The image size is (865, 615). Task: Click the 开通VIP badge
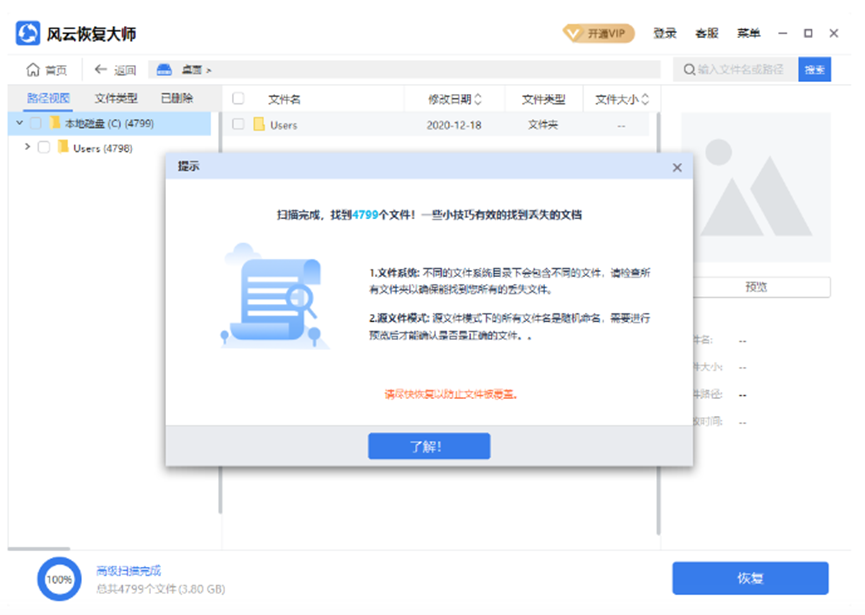click(x=598, y=33)
